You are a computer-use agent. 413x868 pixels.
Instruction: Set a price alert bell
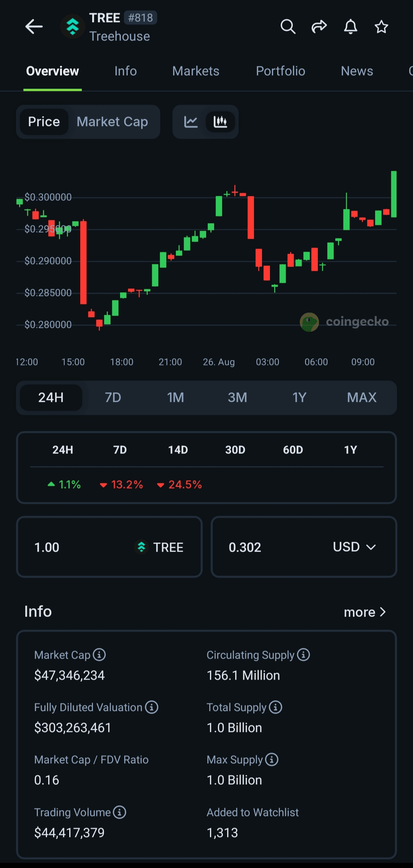350,27
